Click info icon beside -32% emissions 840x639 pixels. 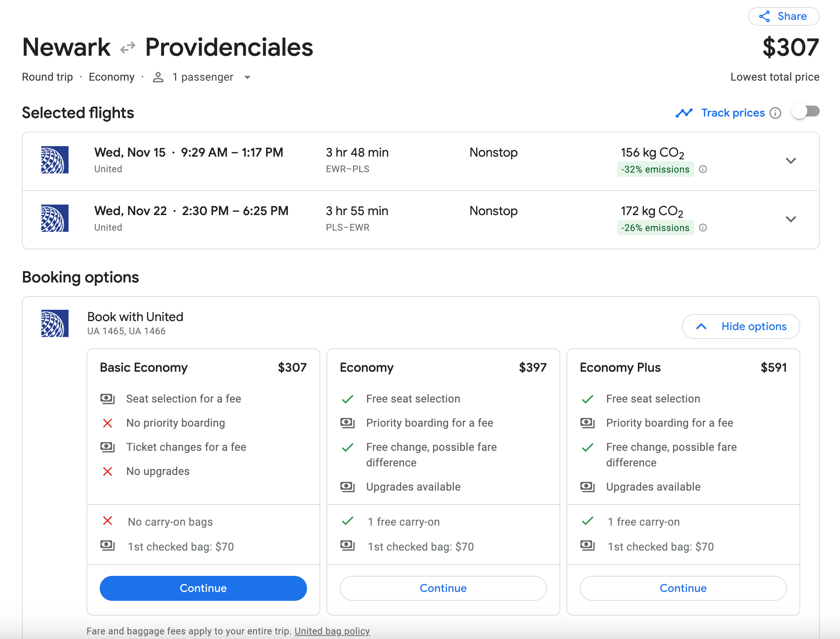tap(703, 169)
